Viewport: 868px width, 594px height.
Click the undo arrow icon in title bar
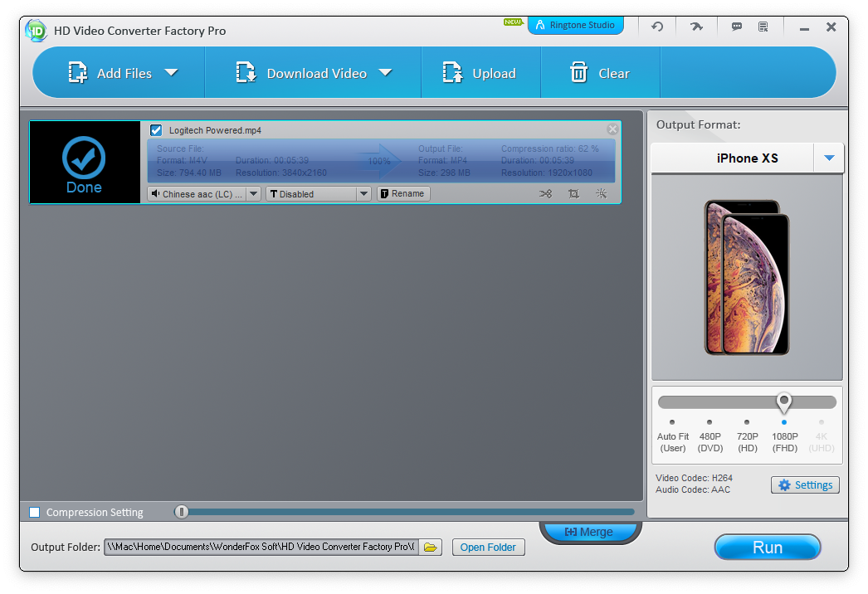click(657, 27)
